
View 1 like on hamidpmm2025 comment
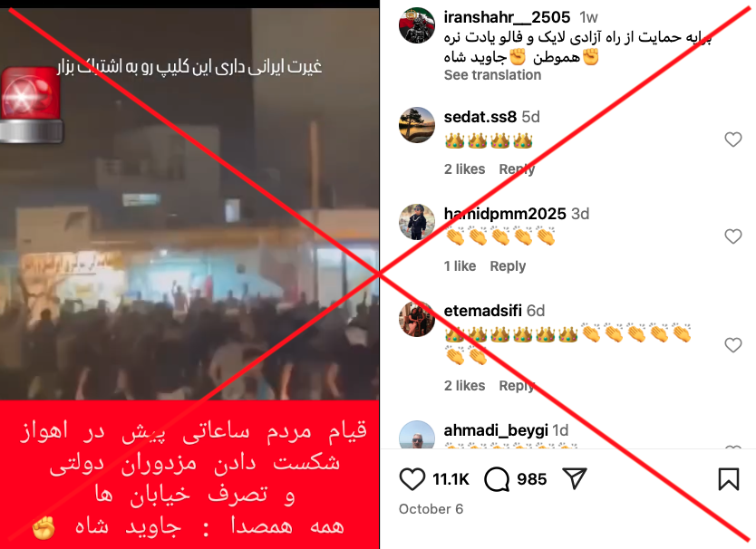pyautogui.click(x=460, y=266)
